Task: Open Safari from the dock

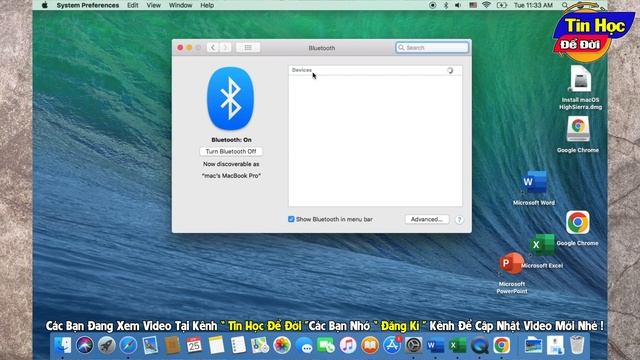Action: [128, 345]
